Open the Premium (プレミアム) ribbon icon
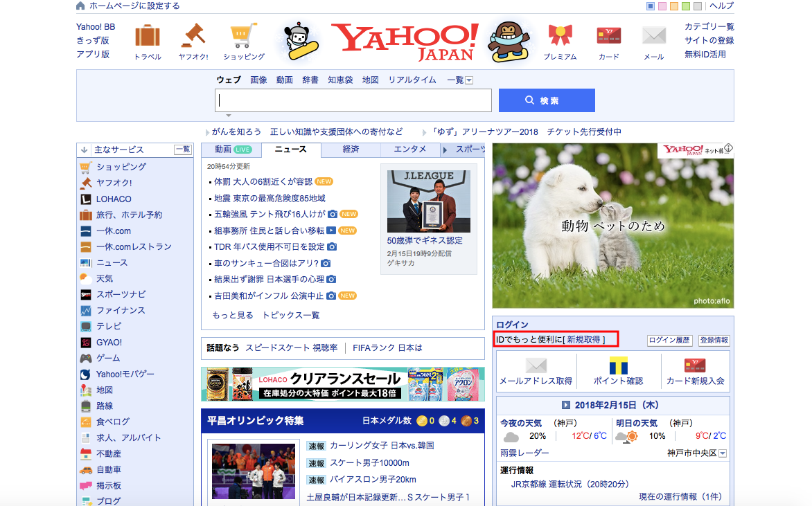812x506 pixels. point(560,36)
